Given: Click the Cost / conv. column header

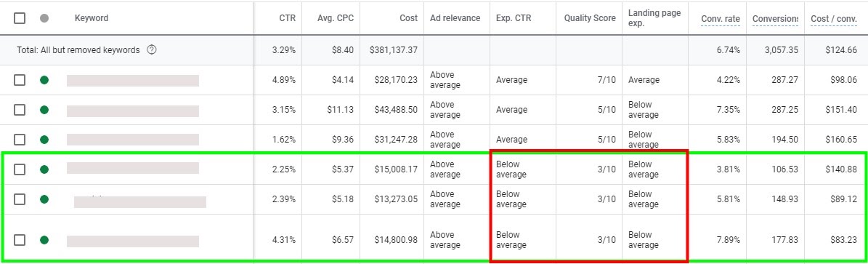Looking at the screenshot, I should (x=835, y=19).
